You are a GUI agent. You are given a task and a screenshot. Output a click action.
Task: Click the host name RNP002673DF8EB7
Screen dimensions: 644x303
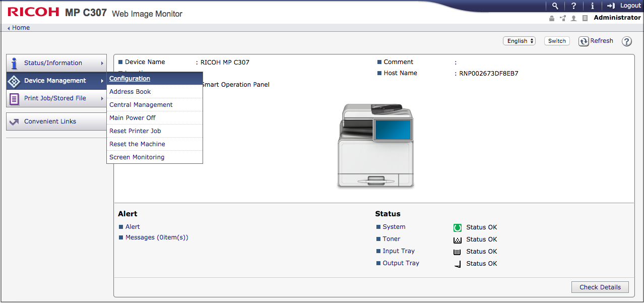[x=489, y=74]
